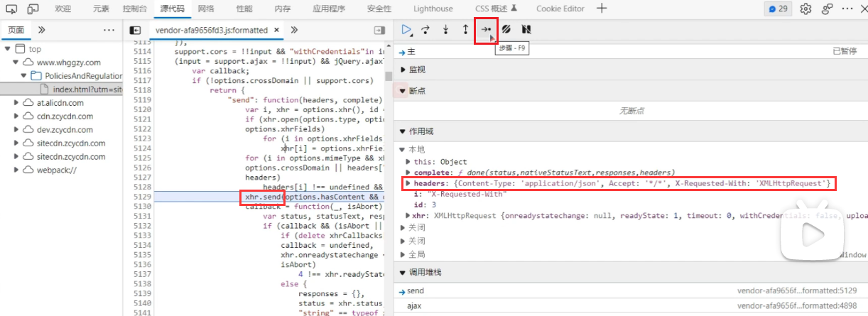Viewport: 868px width, 316px height.
Task: Open the 控制台 (Console) tab
Action: pos(134,9)
